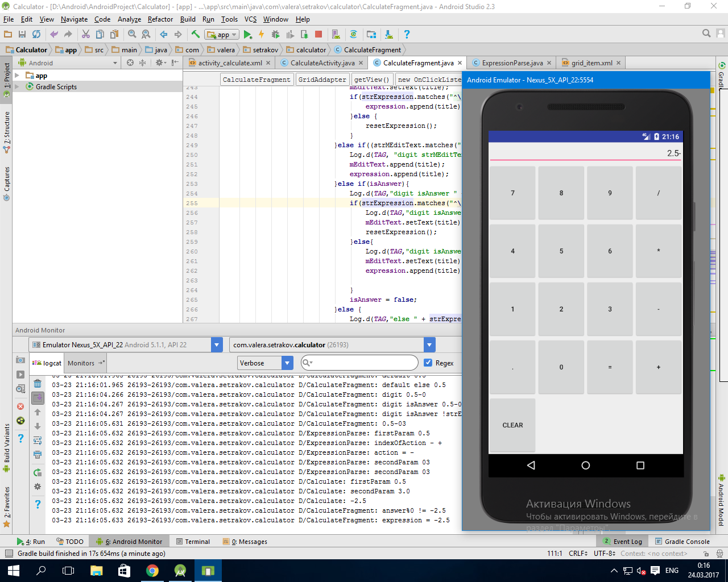Click the Save All toolbar icon
The image size is (728, 582).
pyautogui.click(x=22, y=35)
